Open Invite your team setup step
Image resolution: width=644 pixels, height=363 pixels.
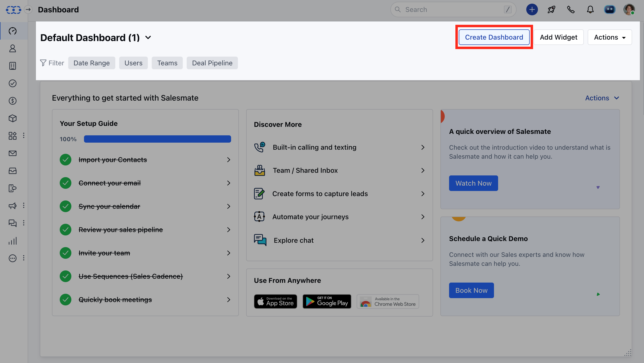point(145,253)
